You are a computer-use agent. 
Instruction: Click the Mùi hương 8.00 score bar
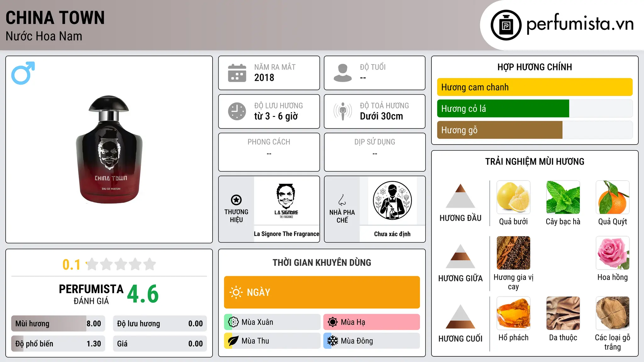pyautogui.click(x=58, y=324)
